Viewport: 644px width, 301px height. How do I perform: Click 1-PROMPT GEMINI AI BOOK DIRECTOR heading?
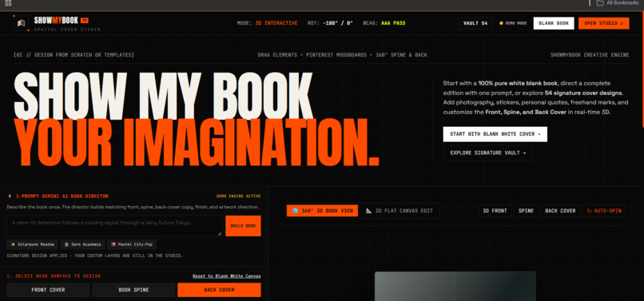click(x=62, y=196)
